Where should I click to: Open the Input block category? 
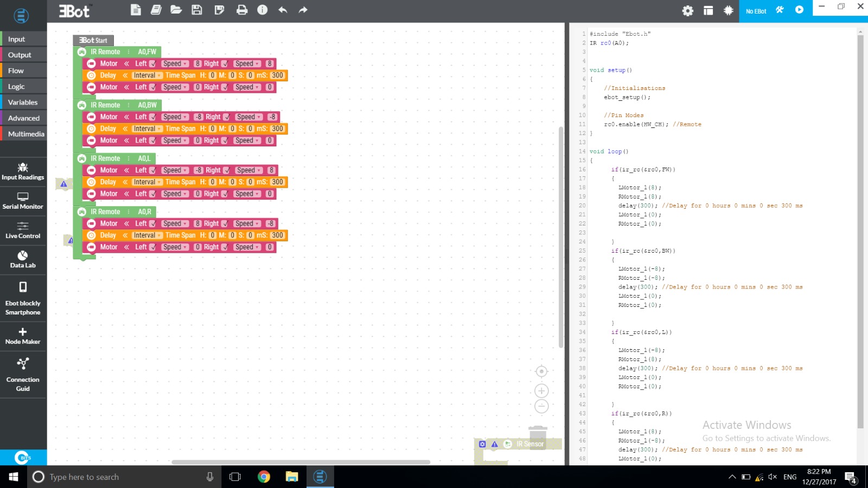(23, 39)
